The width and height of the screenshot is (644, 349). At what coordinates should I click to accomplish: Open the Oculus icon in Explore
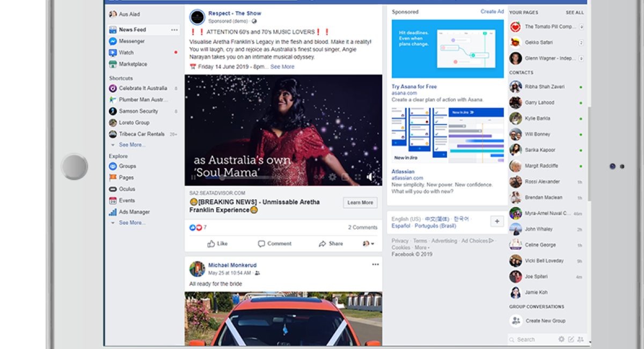point(113,189)
